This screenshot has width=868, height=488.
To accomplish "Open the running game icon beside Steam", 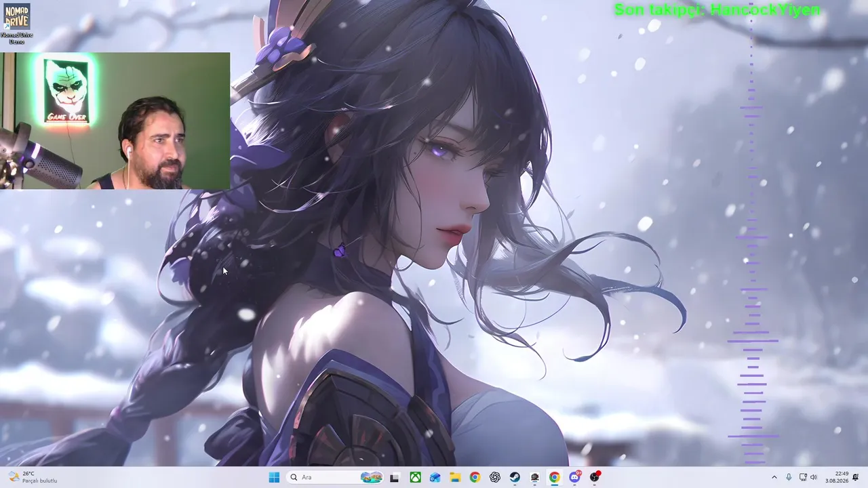I will coord(534,477).
